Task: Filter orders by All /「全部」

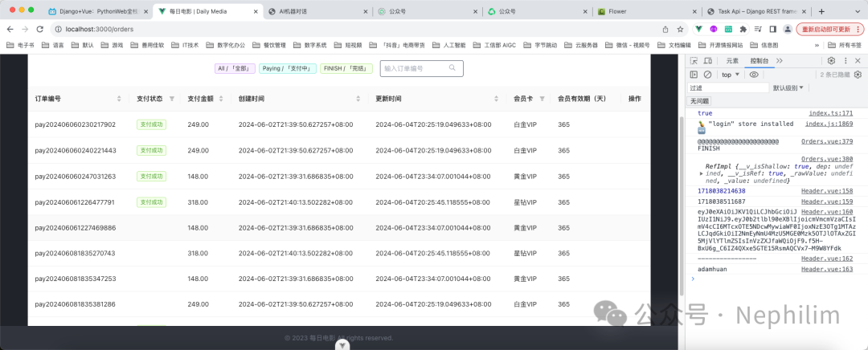Action: (235, 68)
